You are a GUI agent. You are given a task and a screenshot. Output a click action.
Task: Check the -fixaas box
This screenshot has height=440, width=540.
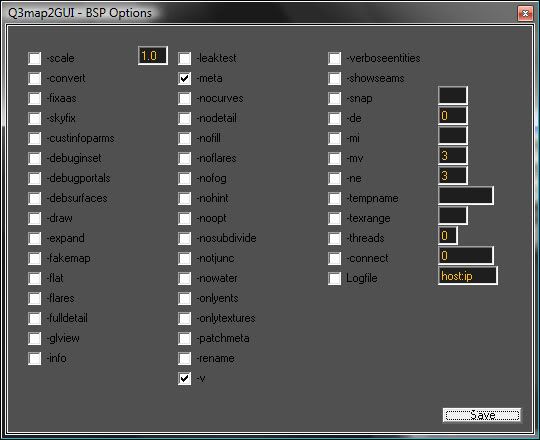click(34, 98)
